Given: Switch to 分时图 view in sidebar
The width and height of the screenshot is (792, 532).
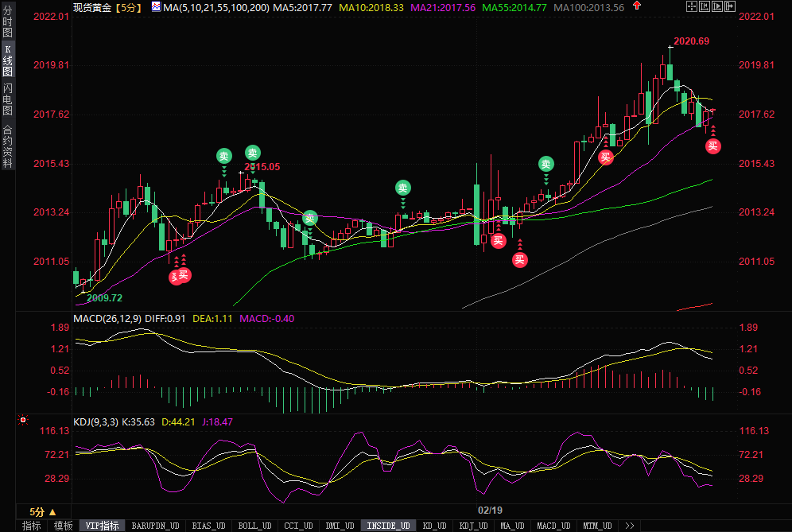Looking at the screenshot, I should (7, 23).
